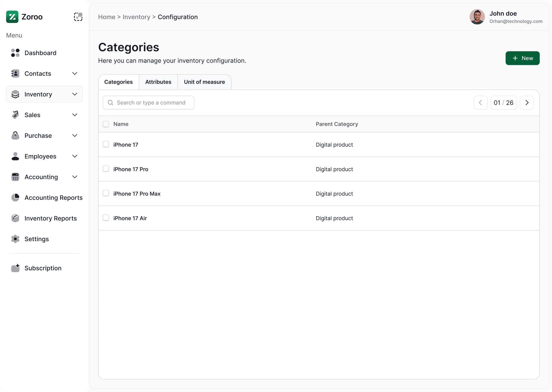Click the Subscription sparkle icon
552x392 pixels.
point(15,268)
